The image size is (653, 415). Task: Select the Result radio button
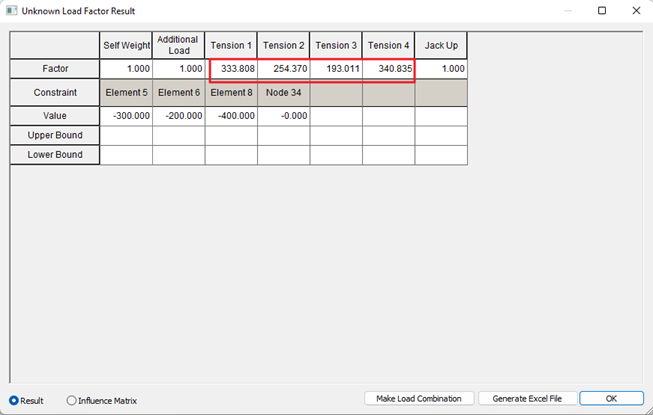pos(14,400)
